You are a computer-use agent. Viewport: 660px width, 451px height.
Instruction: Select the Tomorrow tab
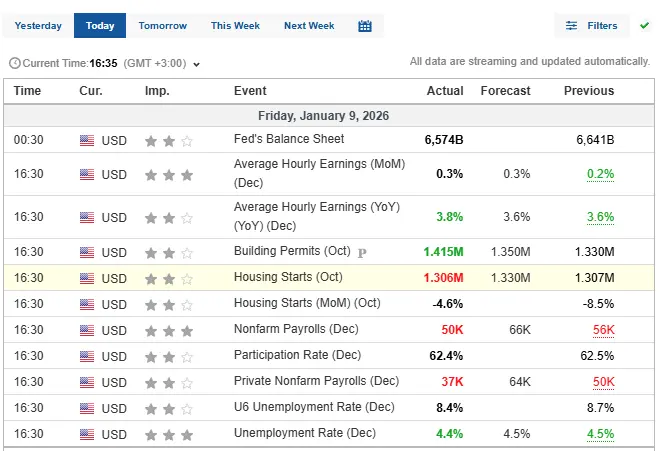coord(162,26)
